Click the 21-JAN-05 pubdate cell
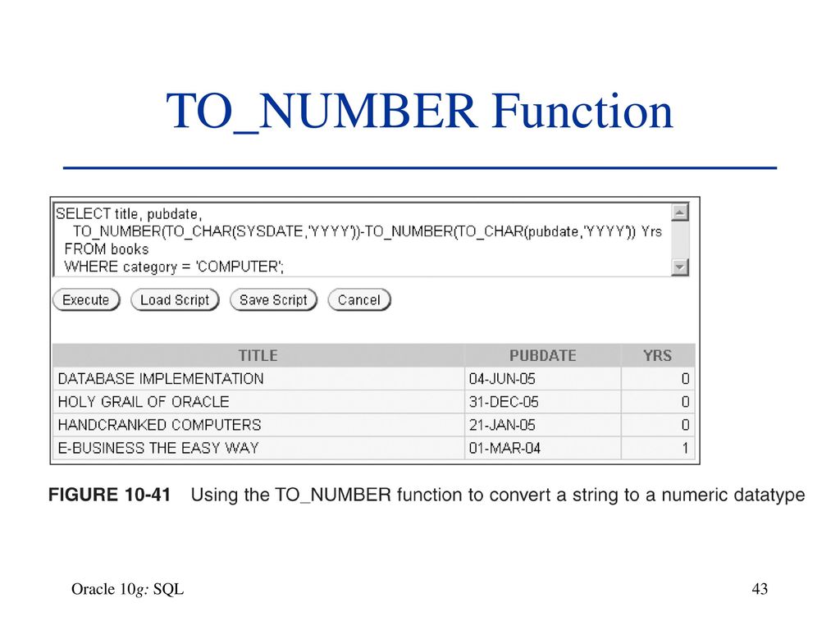The height and width of the screenshot is (630, 840). click(x=543, y=425)
